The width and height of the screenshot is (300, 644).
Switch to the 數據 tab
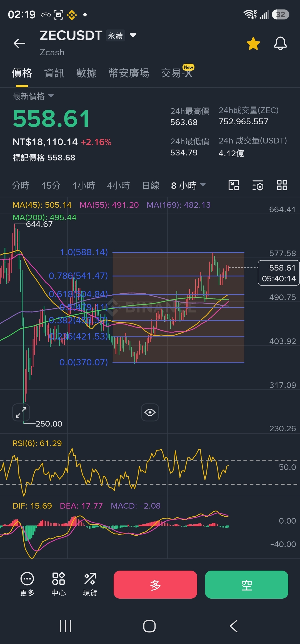tap(86, 73)
